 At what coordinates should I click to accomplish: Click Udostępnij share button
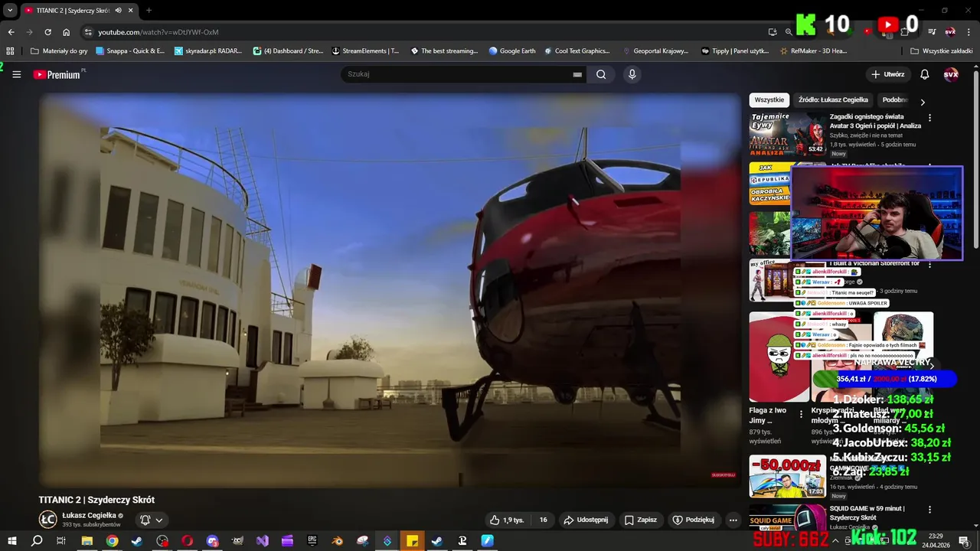586,520
